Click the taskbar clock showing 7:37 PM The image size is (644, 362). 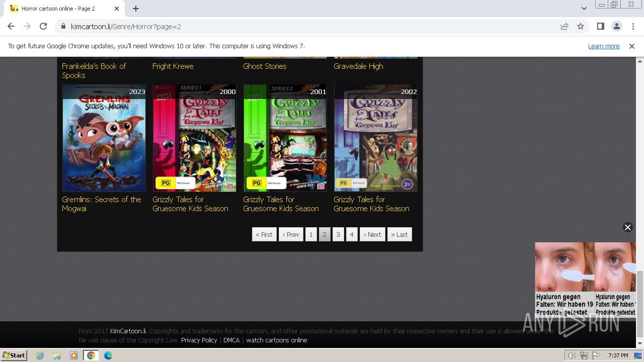[618, 355]
